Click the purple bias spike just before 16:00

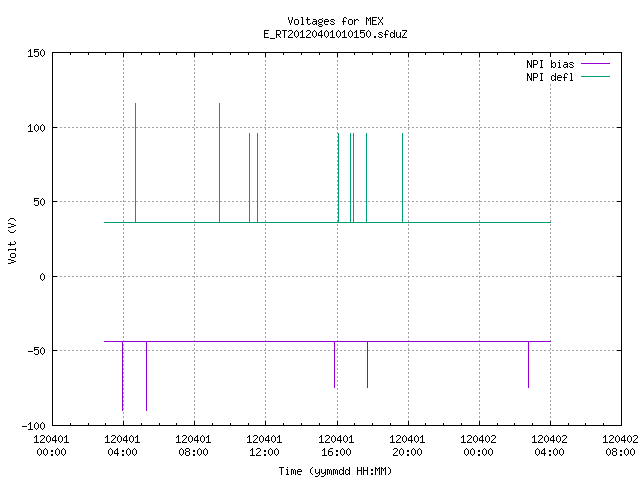(334, 364)
